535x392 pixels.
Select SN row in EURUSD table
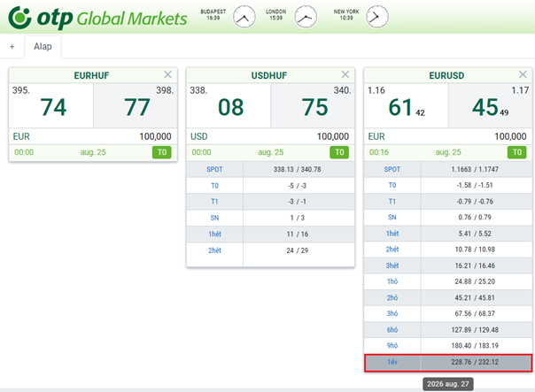(x=448, y=217)
